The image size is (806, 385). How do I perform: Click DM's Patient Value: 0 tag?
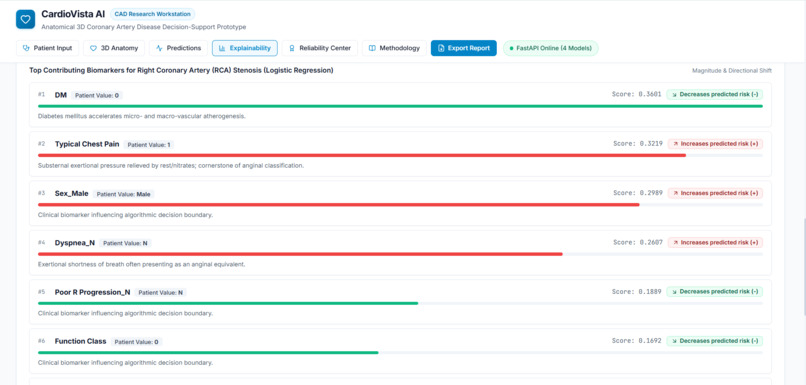[x=97, y=96]
